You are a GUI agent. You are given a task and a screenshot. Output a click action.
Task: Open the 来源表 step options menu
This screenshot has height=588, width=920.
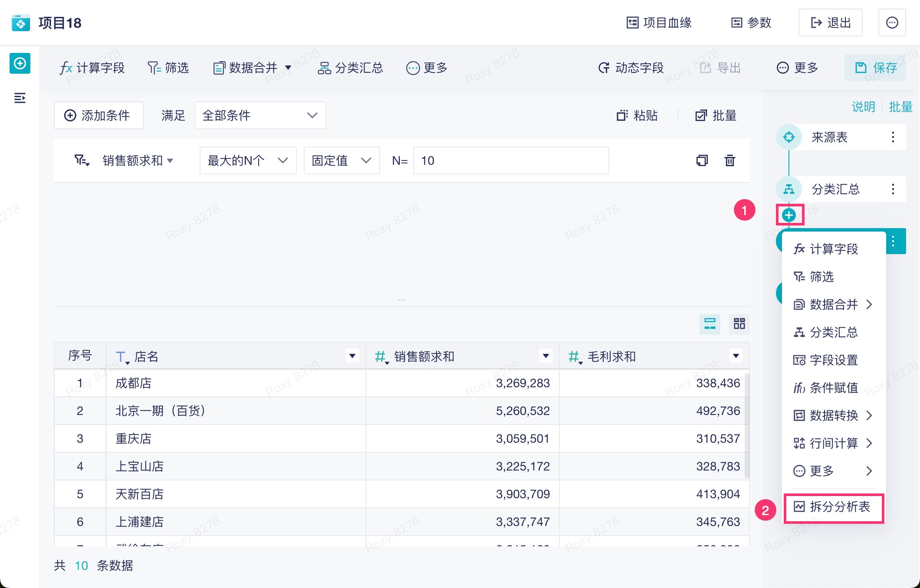point(893,137)
